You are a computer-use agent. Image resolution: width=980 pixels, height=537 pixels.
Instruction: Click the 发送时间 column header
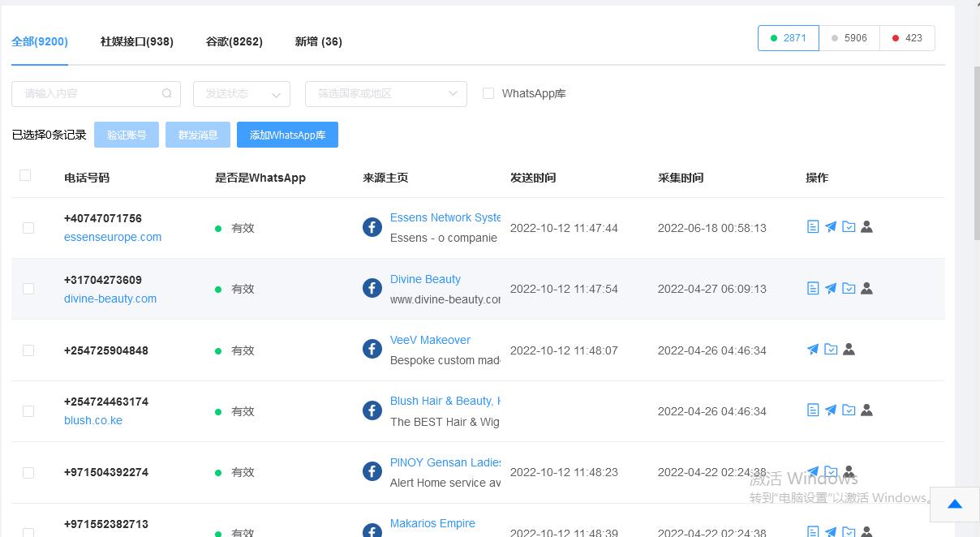pos(533,178)
